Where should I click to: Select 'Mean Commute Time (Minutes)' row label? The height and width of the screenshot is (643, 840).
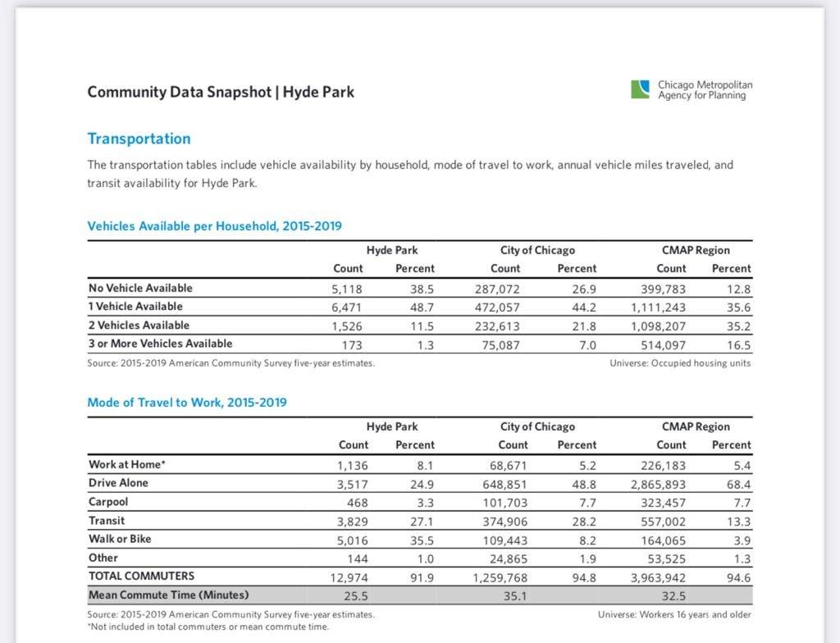[169, 595]
